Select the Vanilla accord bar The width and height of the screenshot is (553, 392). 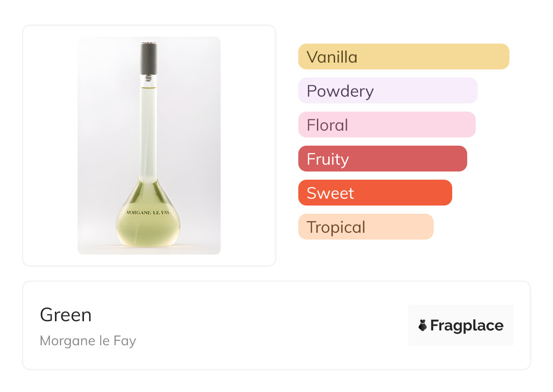pos(404,57)
